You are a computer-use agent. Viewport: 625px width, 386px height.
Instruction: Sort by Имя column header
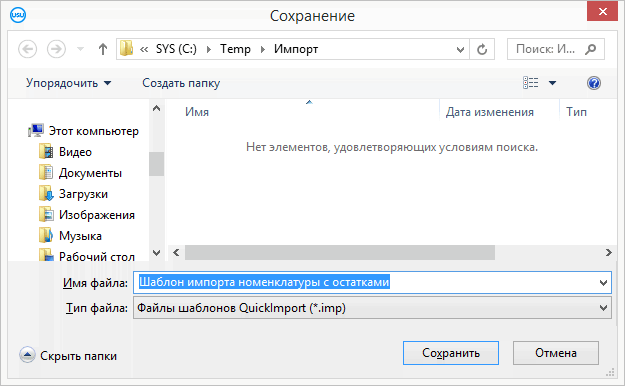pos(197,112)
